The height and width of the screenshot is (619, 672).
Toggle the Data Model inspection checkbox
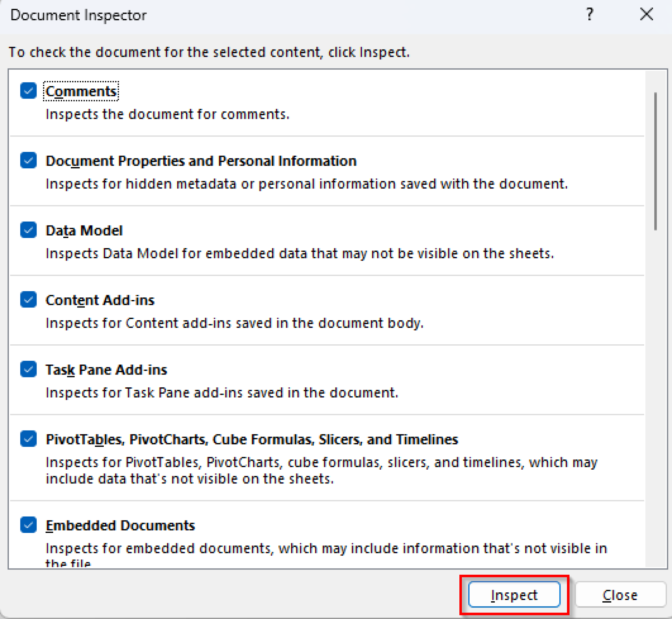coord(28,230)
